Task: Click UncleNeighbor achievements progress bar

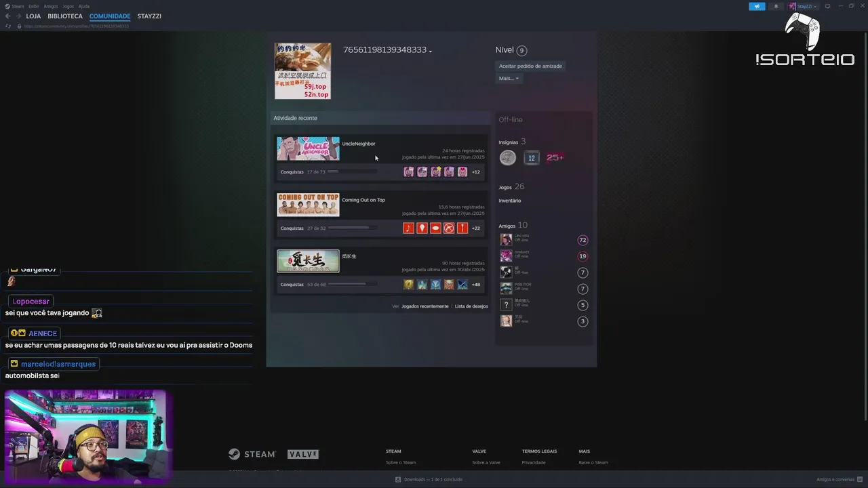Action: tap(352, 172)
